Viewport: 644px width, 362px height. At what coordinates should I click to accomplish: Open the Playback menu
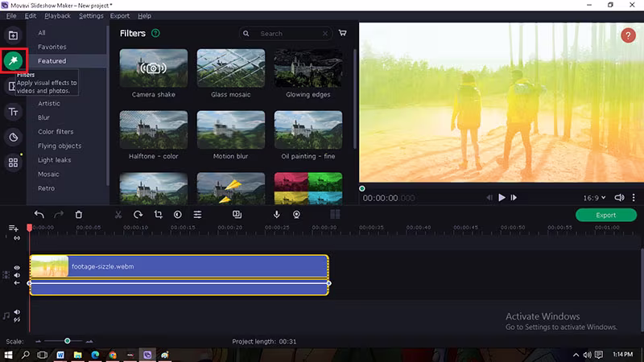pyautogui.click(x=57, y=15)
